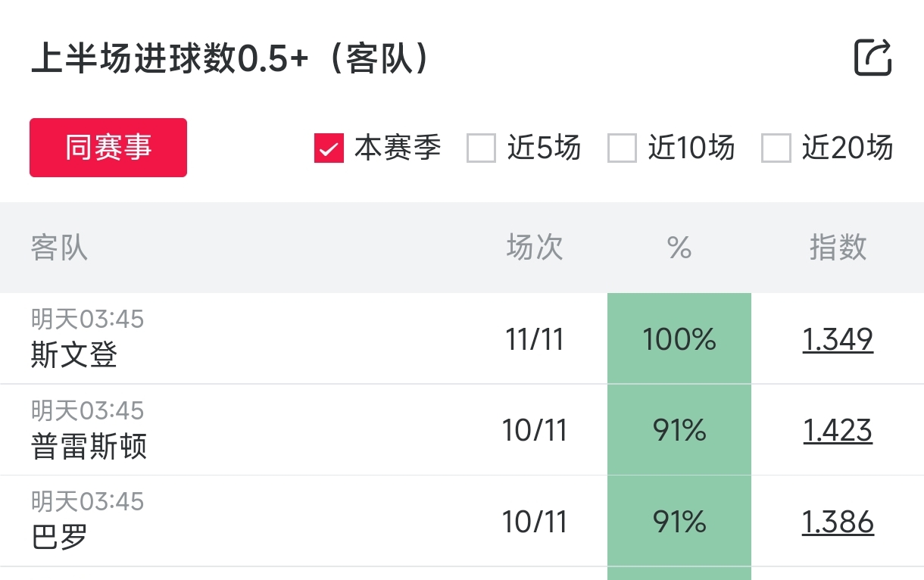924x580 pixels.
Task: Tap the share icon at top right
Action: [872, 58]
